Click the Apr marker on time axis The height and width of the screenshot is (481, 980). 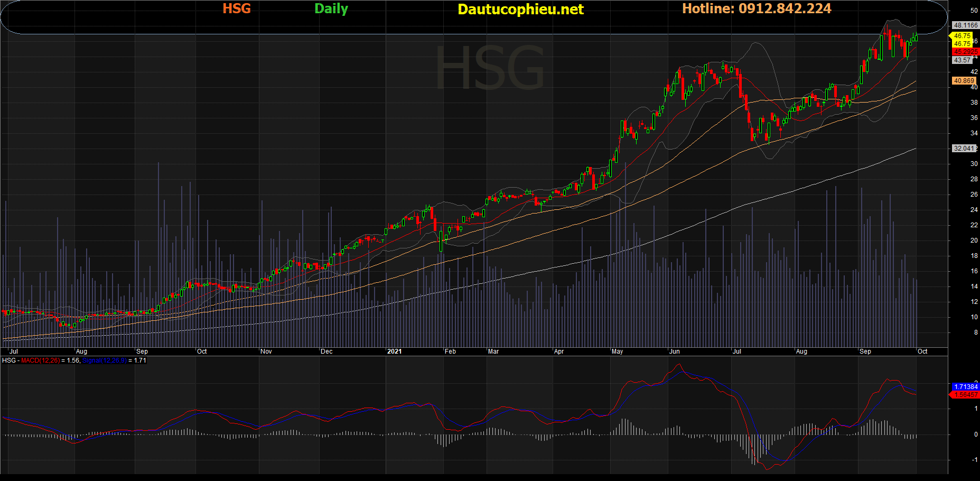click(559, 351)
